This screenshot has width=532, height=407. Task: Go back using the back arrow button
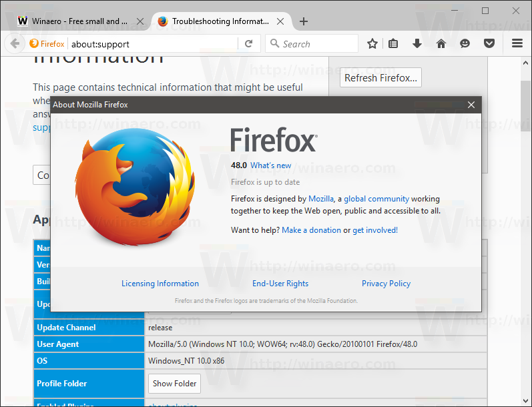click(x=15, y=44)
